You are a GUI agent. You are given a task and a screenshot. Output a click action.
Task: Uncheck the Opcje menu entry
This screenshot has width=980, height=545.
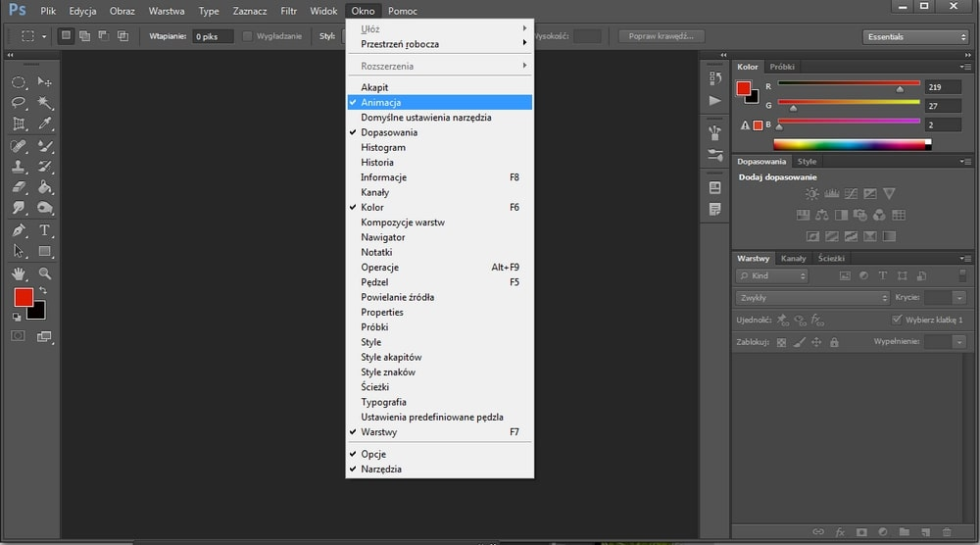pyautogui.click(x=439, y=454)
